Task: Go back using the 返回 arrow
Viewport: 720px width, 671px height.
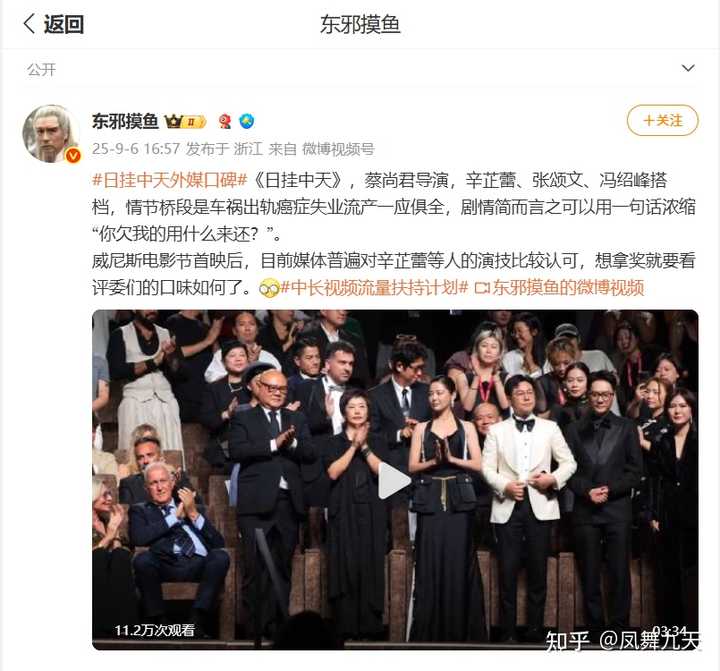Action: 53,24
